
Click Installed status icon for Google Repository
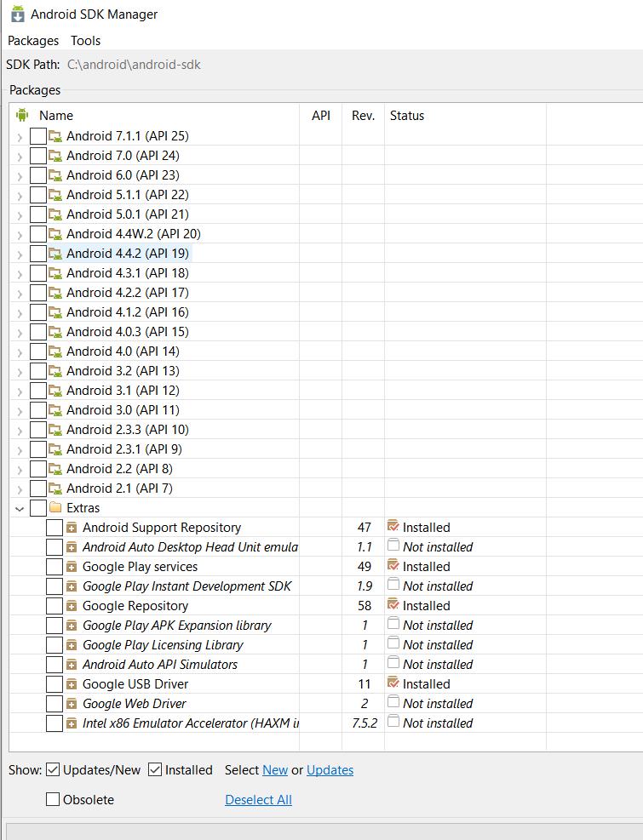coord(393,604)
